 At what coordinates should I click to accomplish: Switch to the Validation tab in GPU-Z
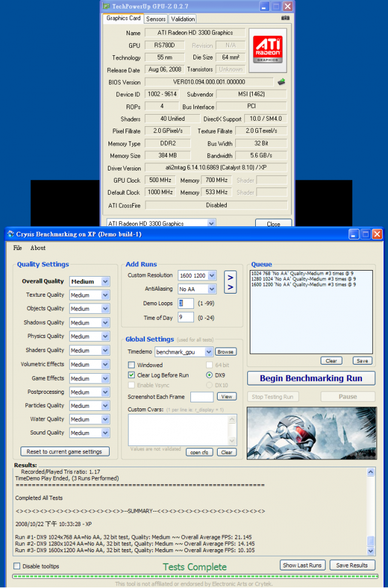point(182,19)
